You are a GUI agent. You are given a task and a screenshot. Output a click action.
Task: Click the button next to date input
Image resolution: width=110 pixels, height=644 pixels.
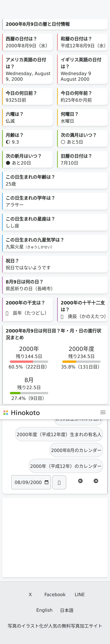(59, 482)
